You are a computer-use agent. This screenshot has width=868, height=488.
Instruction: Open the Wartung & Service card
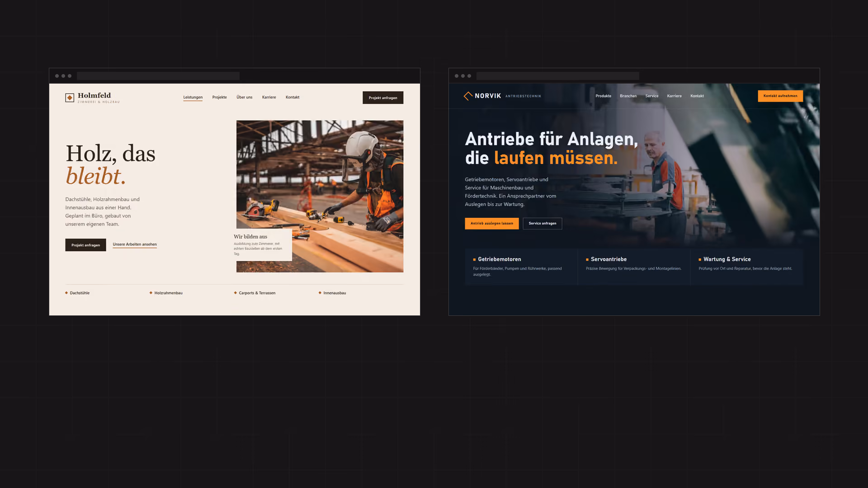coord(746,267)
